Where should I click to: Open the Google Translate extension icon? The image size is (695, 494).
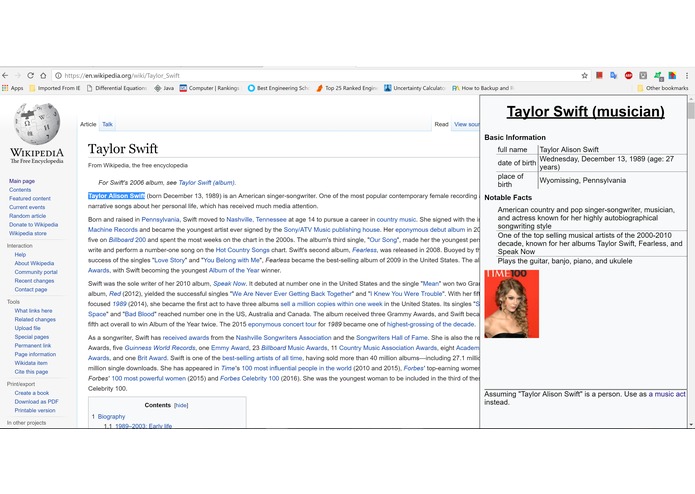coord(613,75)
